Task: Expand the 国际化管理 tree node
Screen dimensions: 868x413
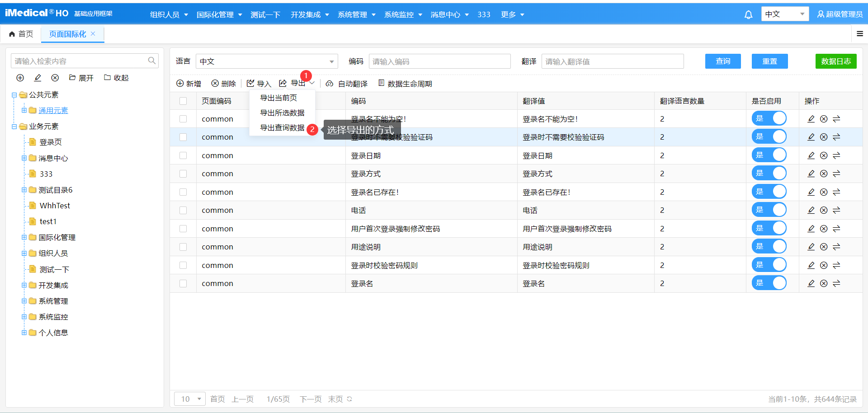Action: point(24,237)
